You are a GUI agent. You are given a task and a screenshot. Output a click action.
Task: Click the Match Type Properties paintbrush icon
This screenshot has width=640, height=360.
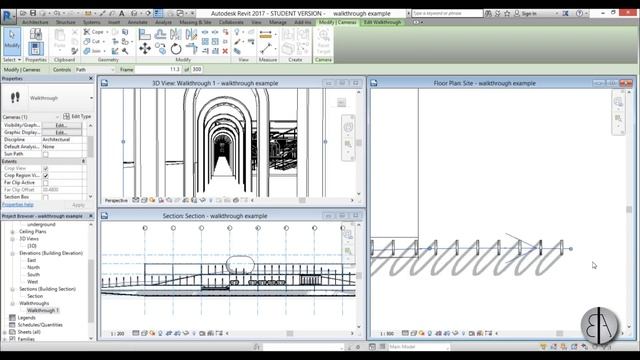click(x=75, y=51)
